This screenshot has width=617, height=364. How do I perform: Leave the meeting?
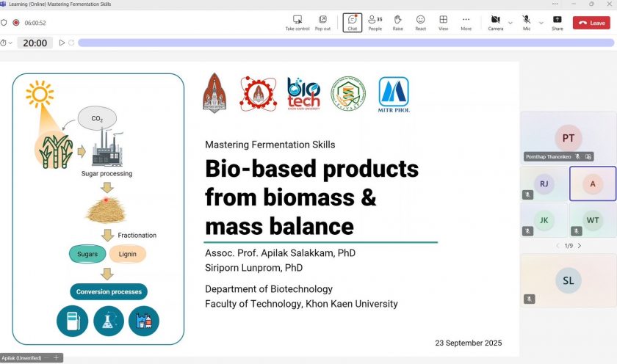[x=592, y=23]
